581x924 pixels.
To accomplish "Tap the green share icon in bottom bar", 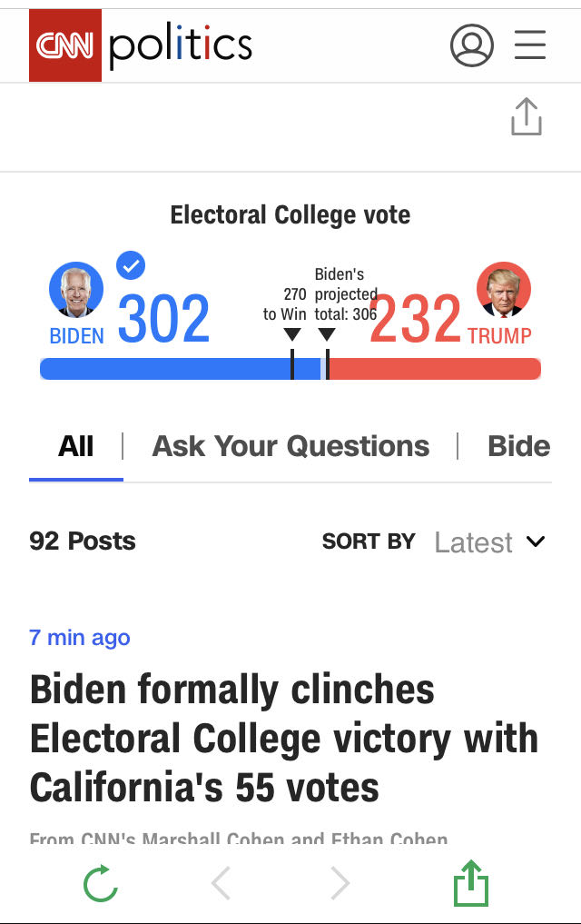I will [x=471, y=883].
